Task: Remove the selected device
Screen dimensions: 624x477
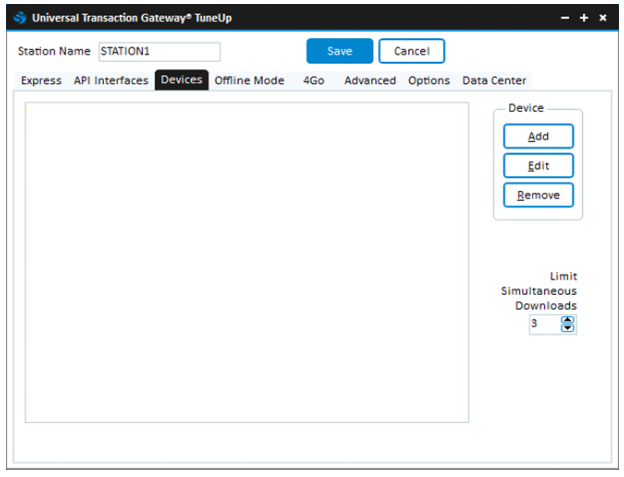Action: [538, 195]
